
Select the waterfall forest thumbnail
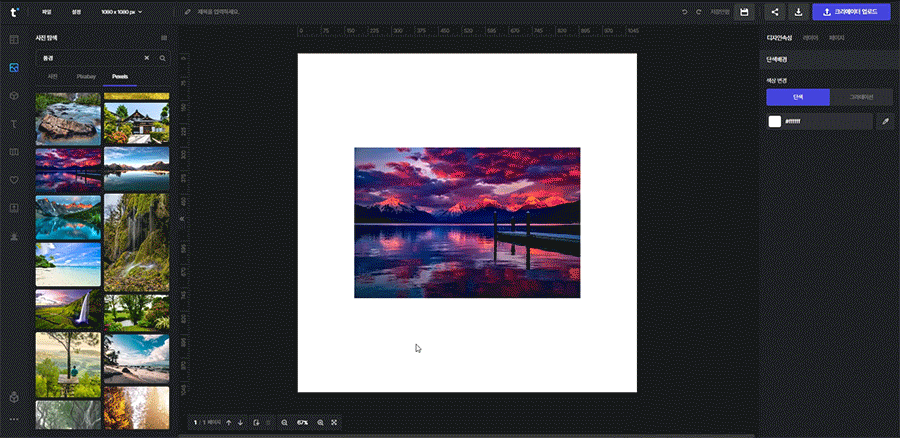[135, 240]
